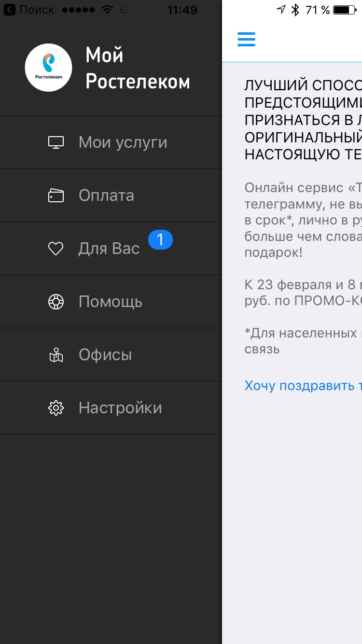The width and height of the screenshot is (362, 644).
Task: Tap the Rostelecom logo avatar
Action: (48, 68)
